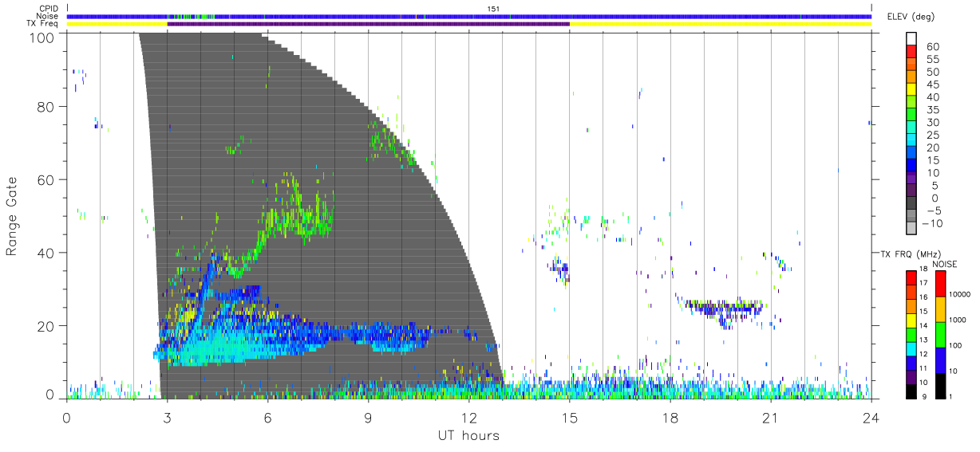Click the NOISE legend title
Screen dimensions: 980x452
945,264
